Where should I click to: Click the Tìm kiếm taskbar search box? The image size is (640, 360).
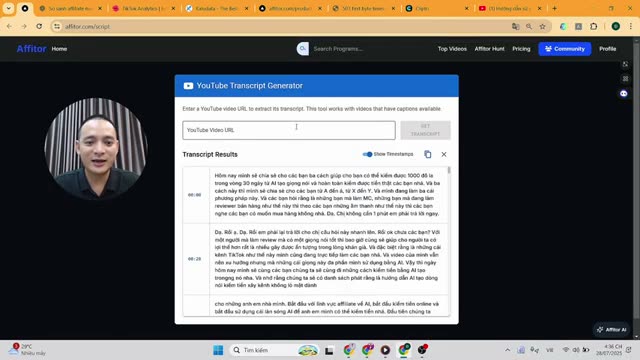pos(274,350)
